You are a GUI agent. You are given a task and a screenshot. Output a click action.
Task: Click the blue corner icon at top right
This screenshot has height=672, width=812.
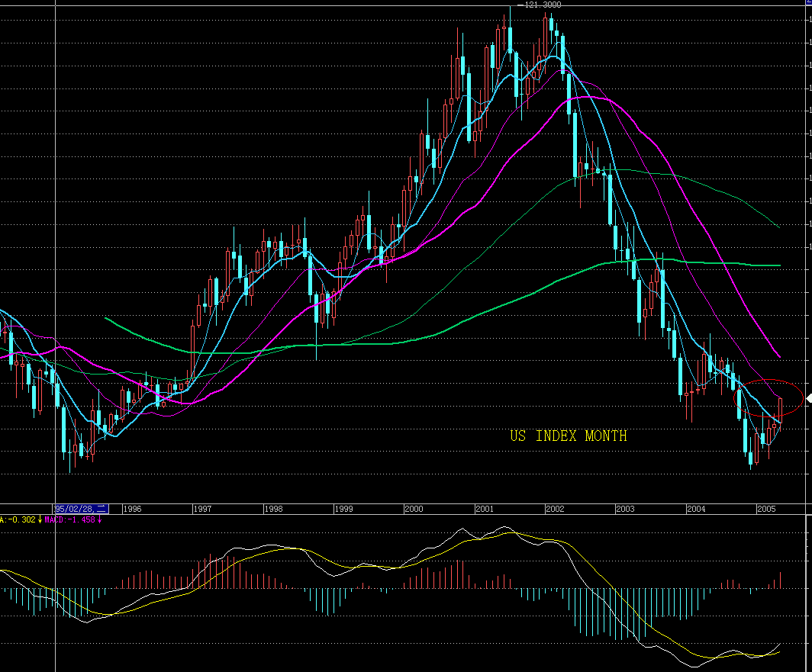(808, 3)
